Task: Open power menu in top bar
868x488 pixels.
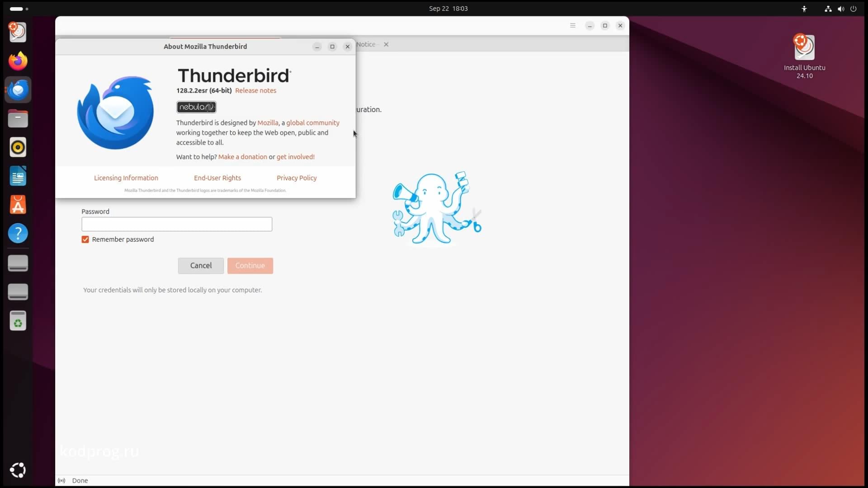Action: coord(853,9)
